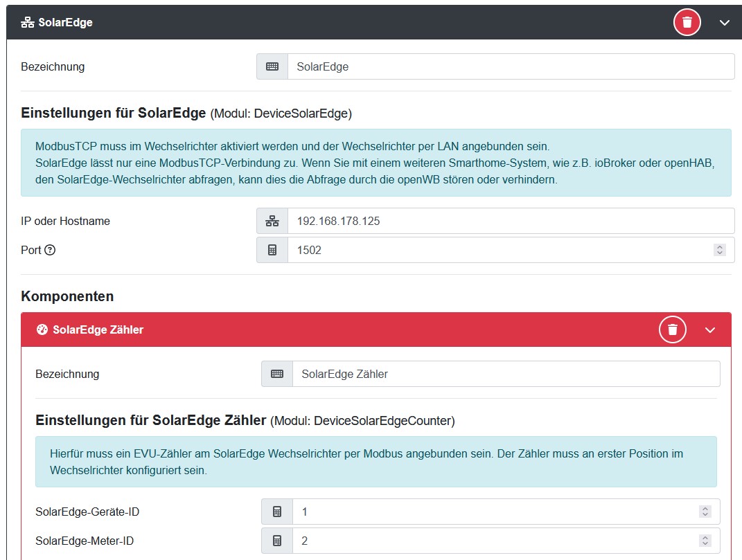742x560 pixels.
Task: Collapse the SolarEdge Zähler component
Action: (710, 330)
